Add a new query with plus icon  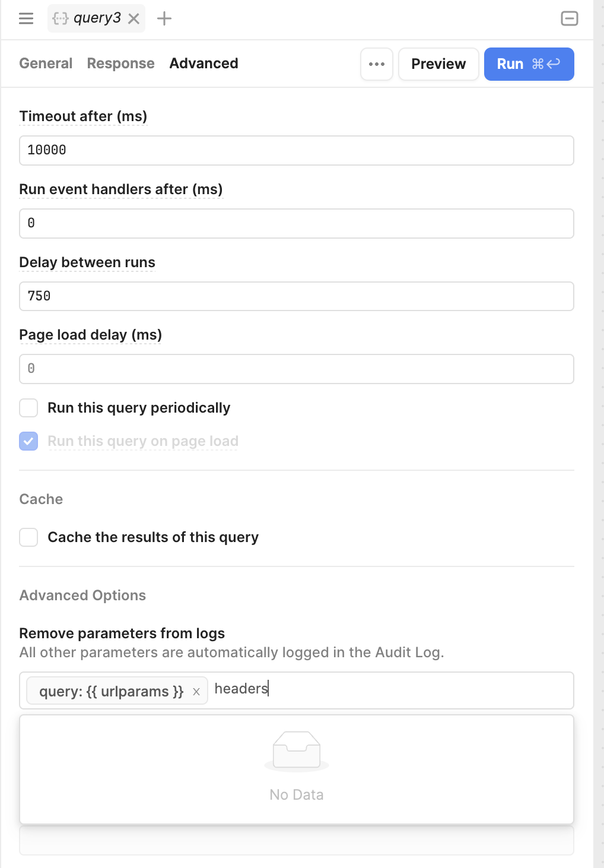[x=164, y=18]
